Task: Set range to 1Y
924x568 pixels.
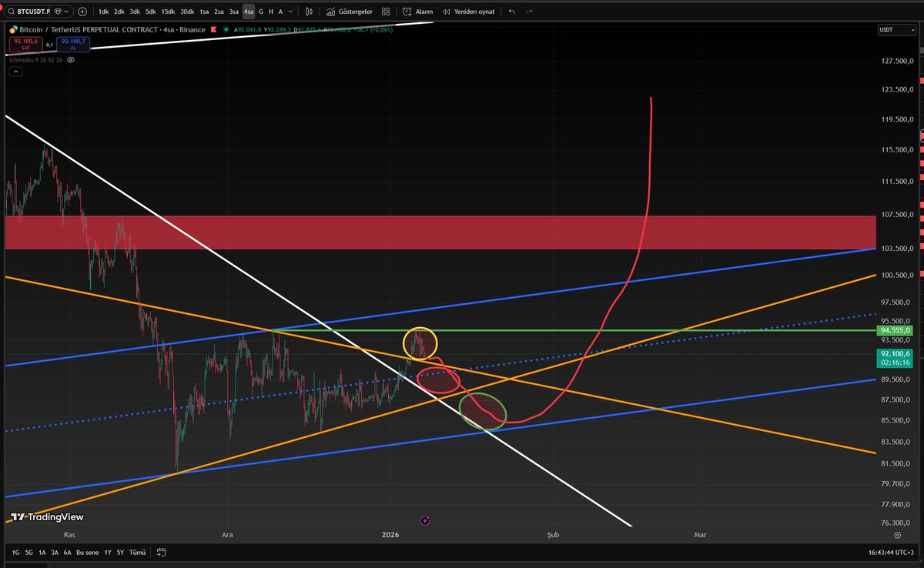Action: point(108,552)
